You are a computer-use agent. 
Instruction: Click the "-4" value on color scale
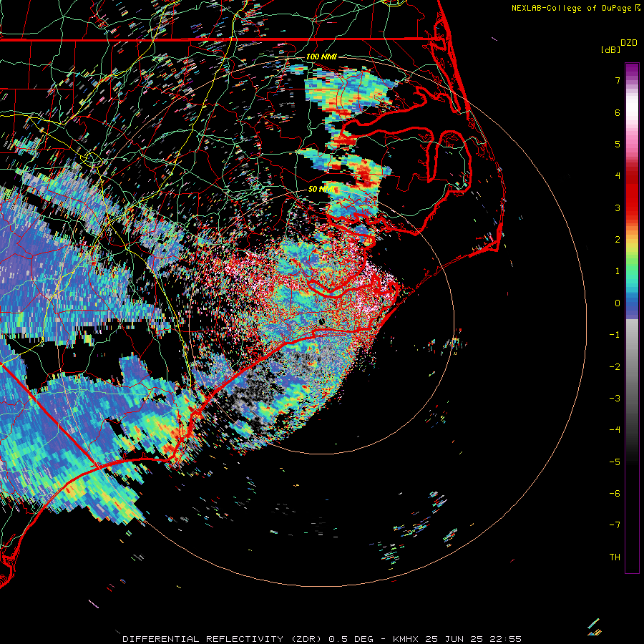pos(615,430)
